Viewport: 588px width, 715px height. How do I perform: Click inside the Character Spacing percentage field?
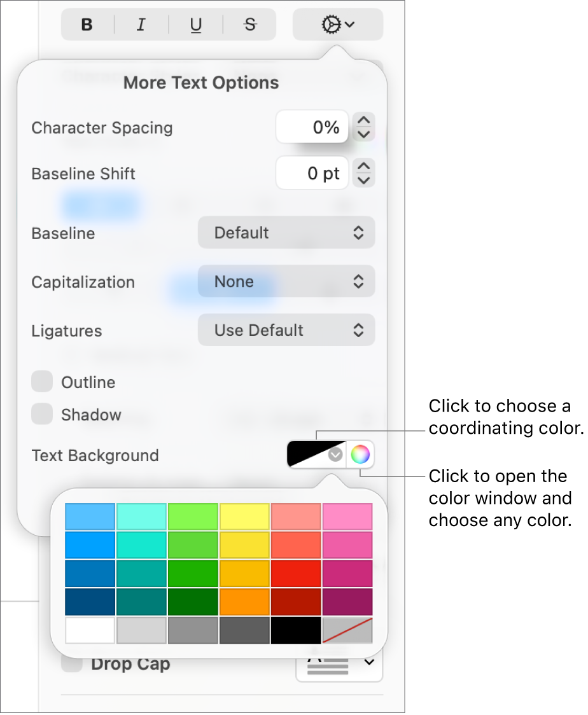tap(312, 127)
